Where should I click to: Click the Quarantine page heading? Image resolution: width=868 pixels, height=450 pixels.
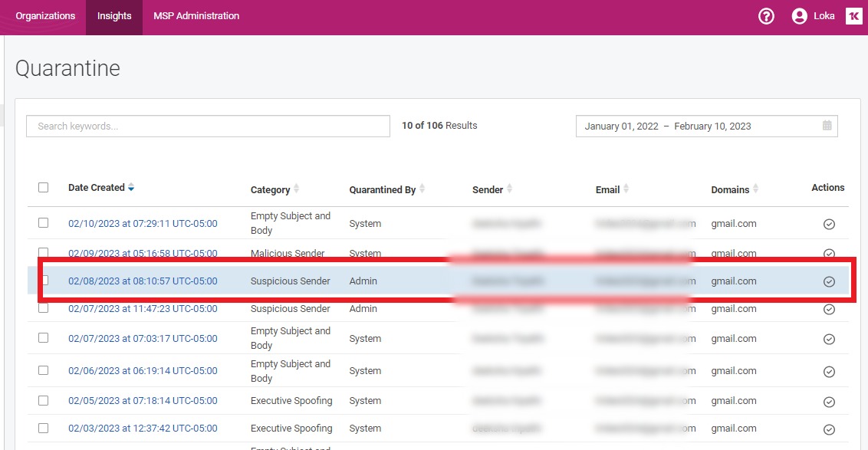point(67,69)
